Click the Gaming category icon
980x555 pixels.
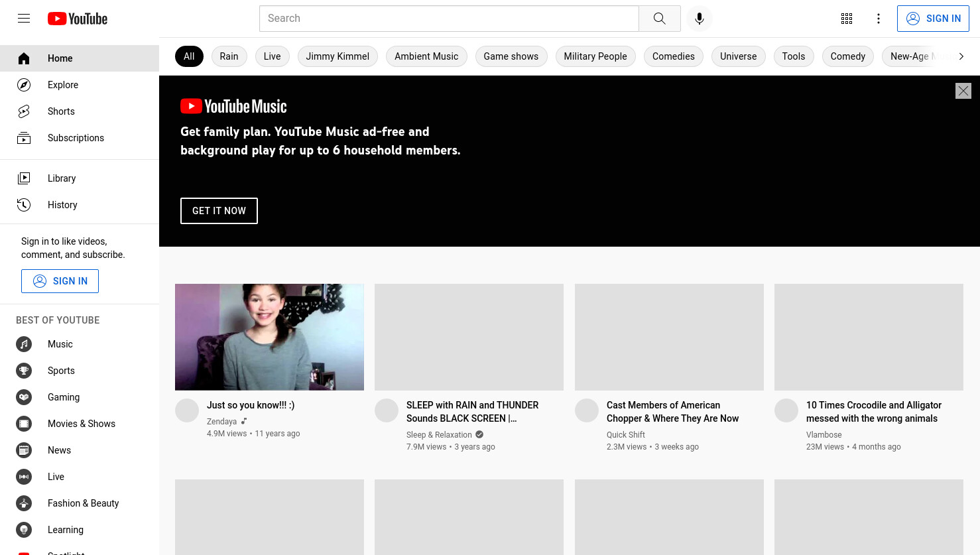(x=24, y=397)
